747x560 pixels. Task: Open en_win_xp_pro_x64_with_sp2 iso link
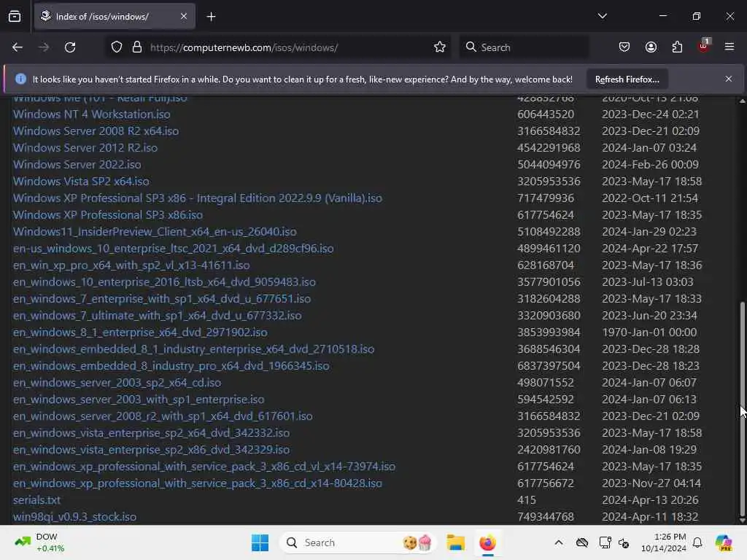point(131,265)
